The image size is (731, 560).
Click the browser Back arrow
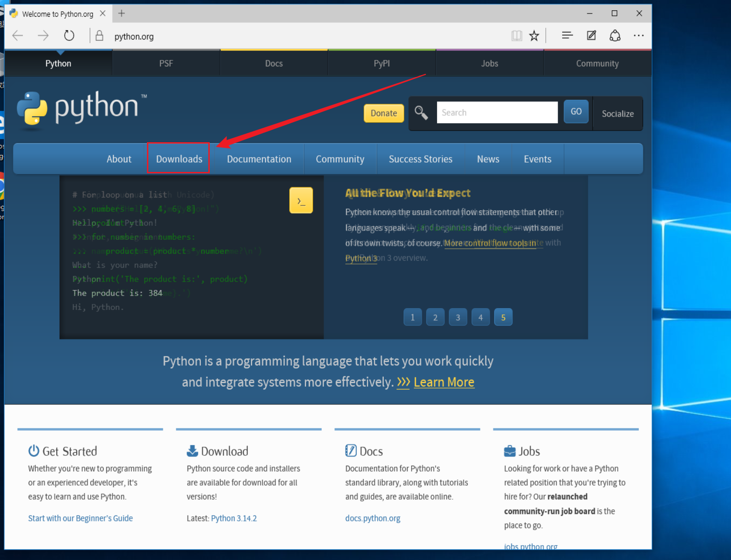tap(18, 36)
